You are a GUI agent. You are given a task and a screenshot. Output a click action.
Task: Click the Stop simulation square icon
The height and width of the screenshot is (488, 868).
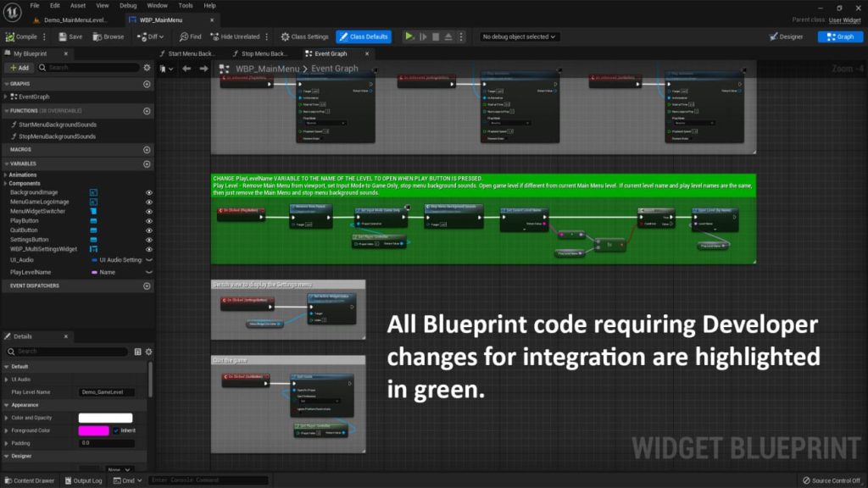436,36
